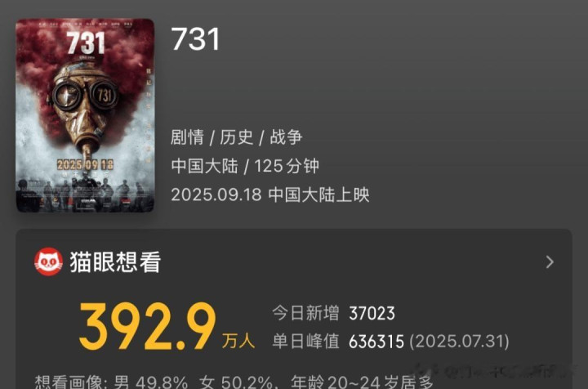This screenshot has height=389, width=588.
Task: Click the 2025.09.18 中国大陆上映 release line
Action: click(270, 194)
